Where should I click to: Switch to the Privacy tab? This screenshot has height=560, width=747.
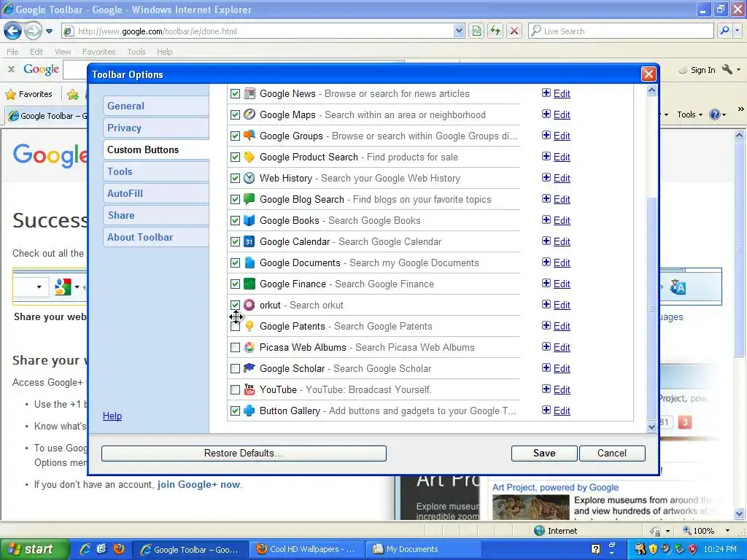click(156, 128)
